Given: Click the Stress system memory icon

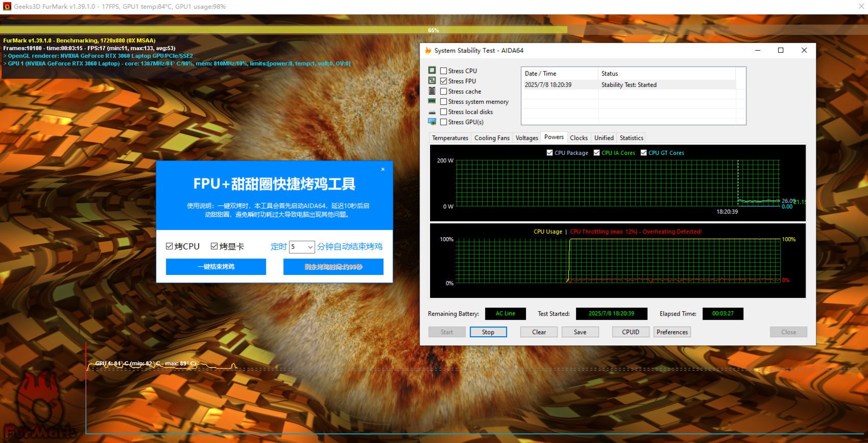Looking at the screenshot, I should (x=432, y=101).
